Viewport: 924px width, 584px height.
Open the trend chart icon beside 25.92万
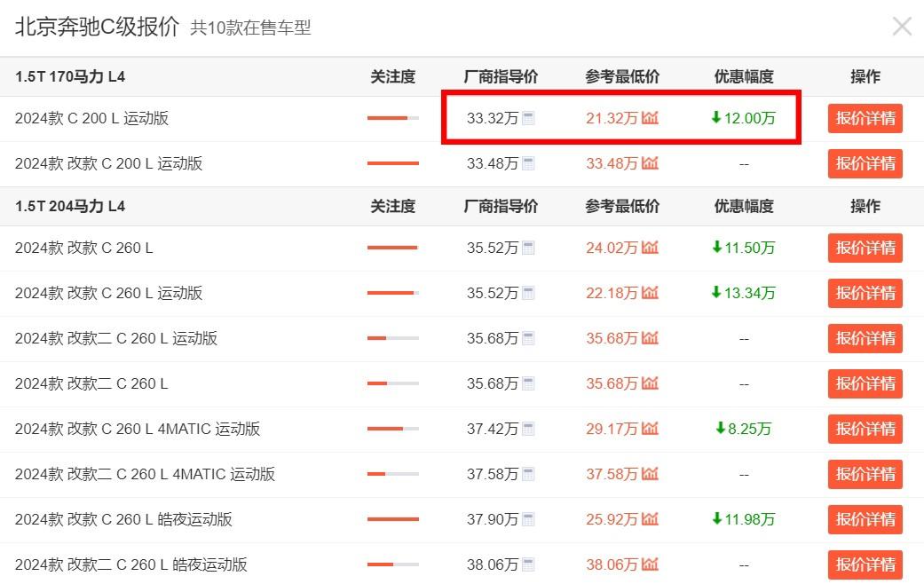pyautogui.click(x=650, y=519)
